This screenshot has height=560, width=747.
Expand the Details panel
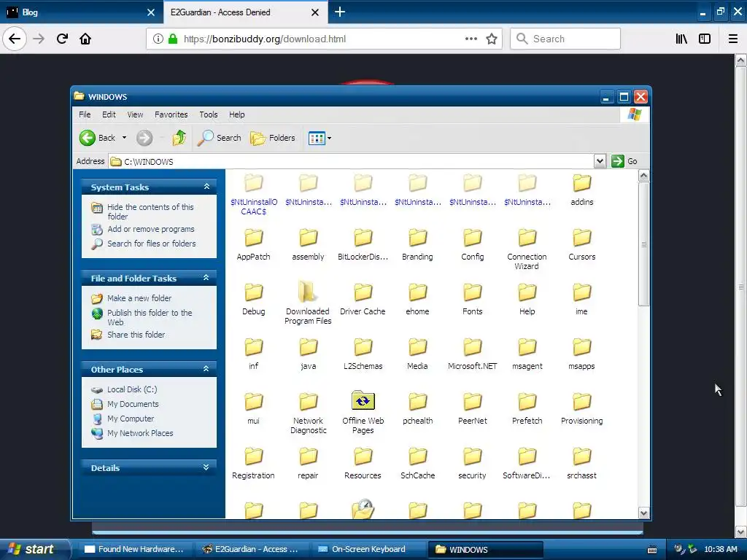(206, 467)
